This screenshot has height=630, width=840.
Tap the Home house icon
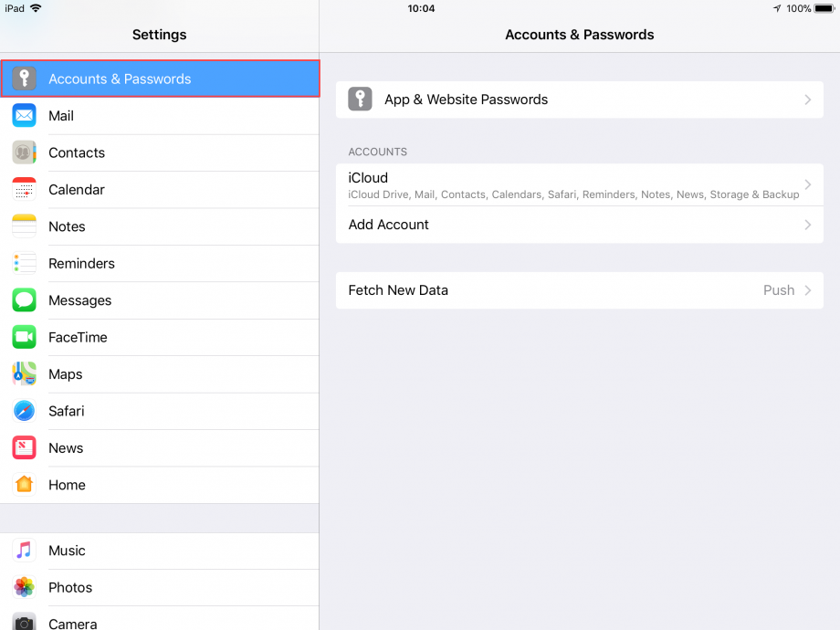tap(25, 485)
